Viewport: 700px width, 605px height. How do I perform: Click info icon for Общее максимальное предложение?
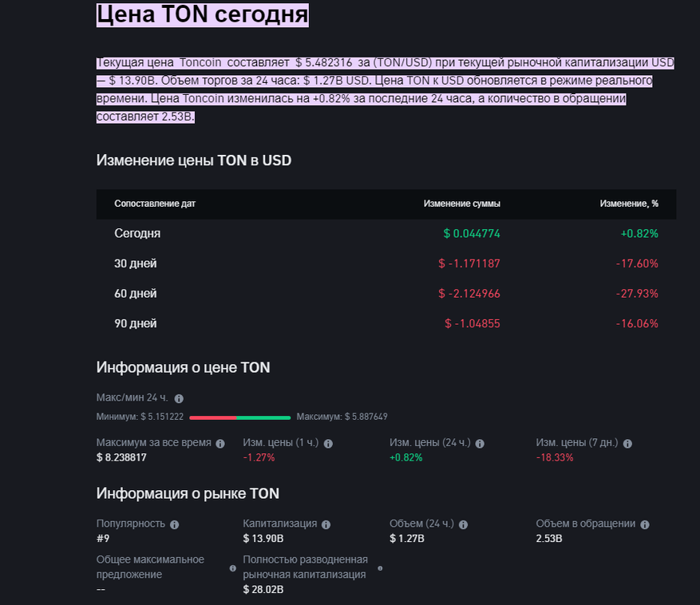[x=232, y=568]
